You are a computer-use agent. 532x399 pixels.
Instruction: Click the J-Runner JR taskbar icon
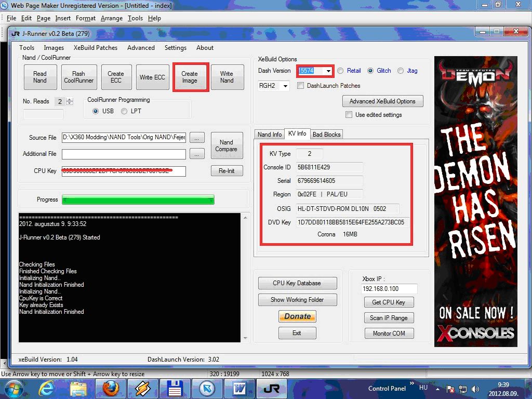click(x=271, y=388)
